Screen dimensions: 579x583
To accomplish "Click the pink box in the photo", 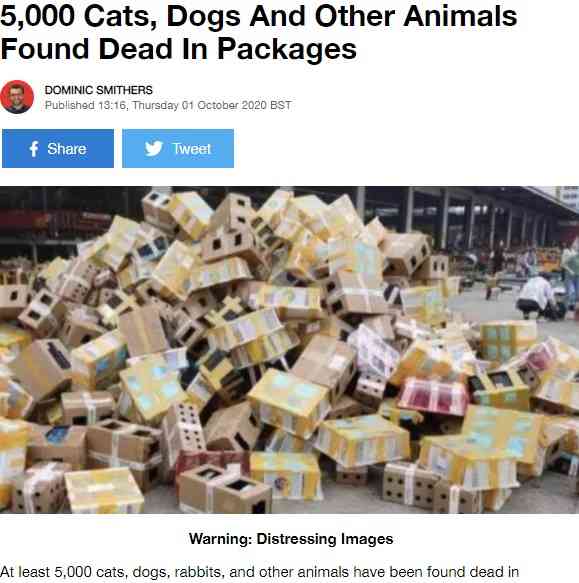I will coord(433,396).
